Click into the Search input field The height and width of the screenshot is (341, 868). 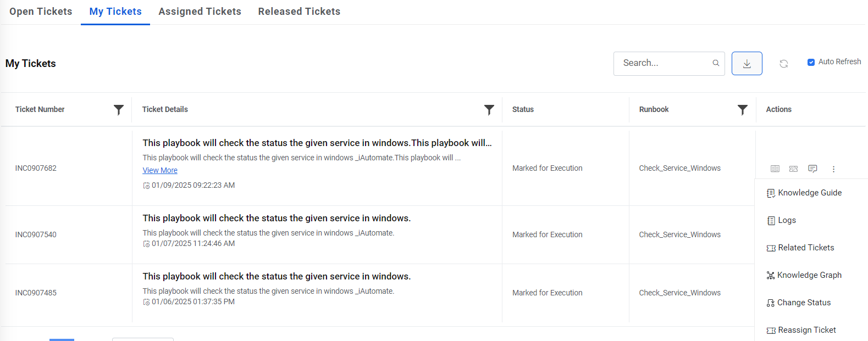tap(664, 63)
